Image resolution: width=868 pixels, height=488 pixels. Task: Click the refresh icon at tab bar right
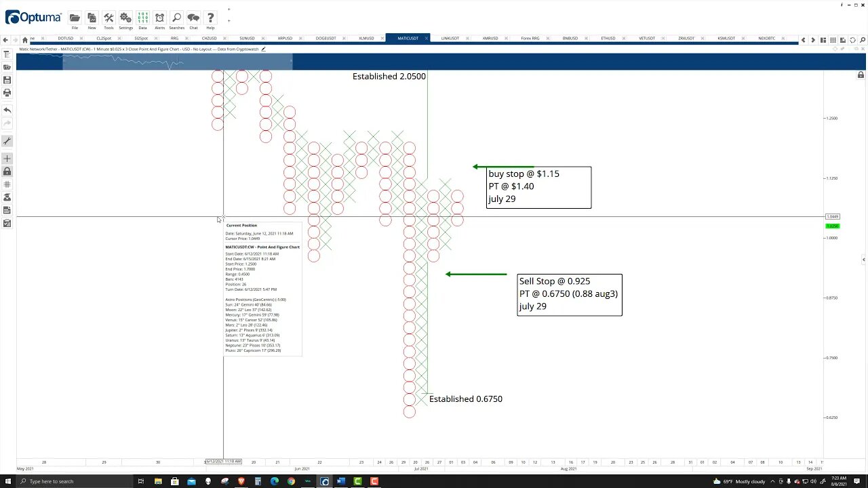click(x=852, y=40)
